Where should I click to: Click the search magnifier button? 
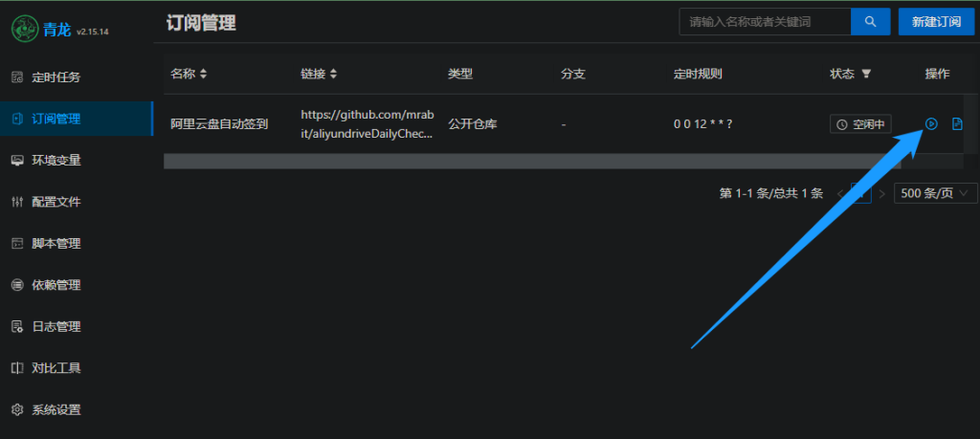tap(871, 22)
